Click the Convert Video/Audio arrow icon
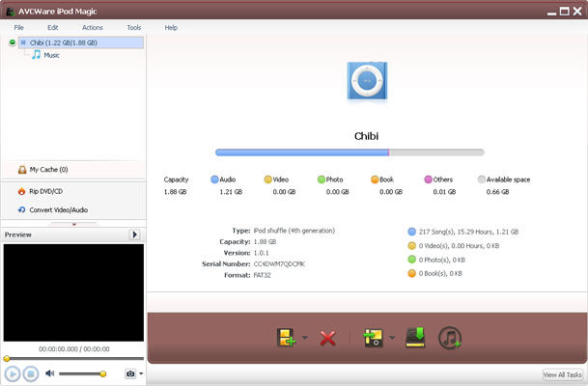The image size is (588, 386). 22,209
